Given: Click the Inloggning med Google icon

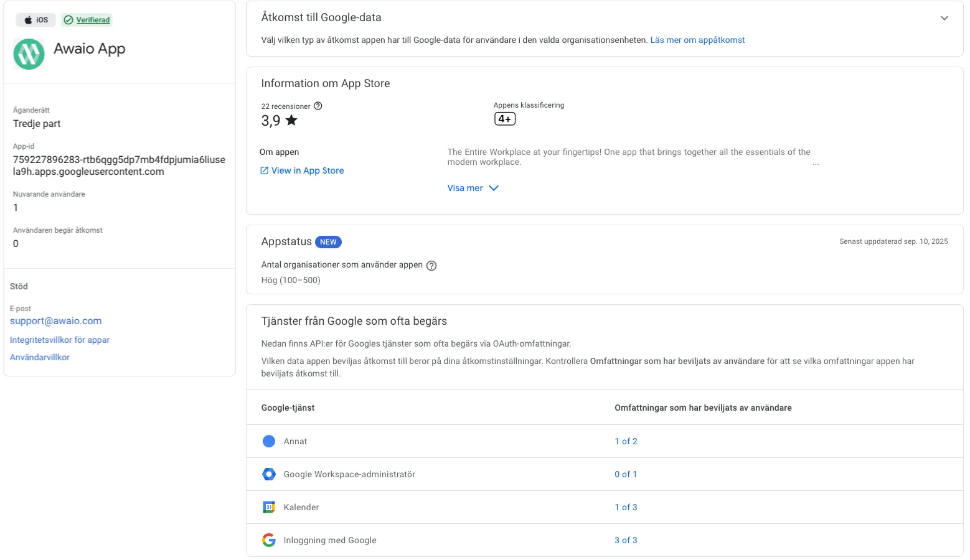Looking at the screenshot, I should point(269,540).
